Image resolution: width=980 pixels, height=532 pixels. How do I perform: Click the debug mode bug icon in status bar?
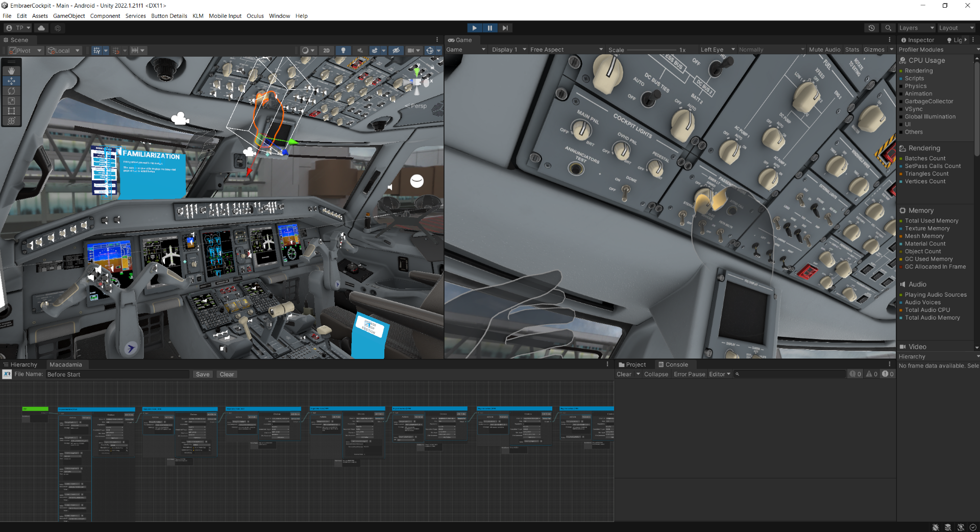[936, 527]
